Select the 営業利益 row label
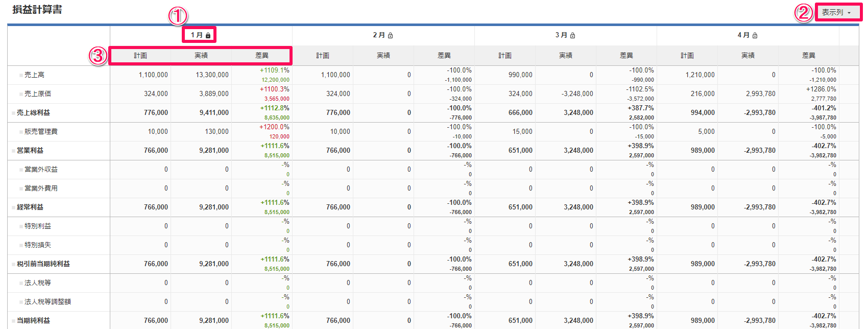Screen dimensions: 868x329 click(30, 151)
